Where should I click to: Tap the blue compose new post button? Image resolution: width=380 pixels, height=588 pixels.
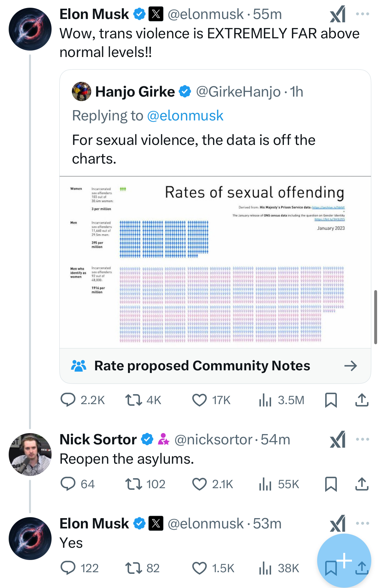[344, 561]
